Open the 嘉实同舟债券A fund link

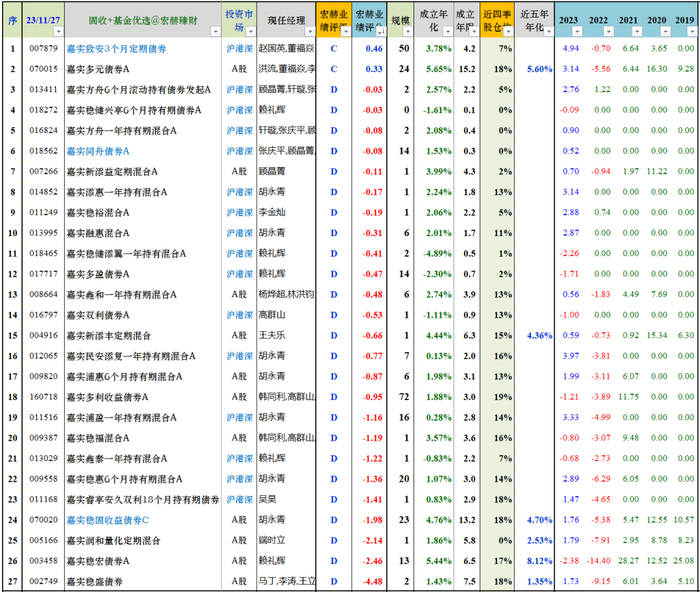[98, 151]
